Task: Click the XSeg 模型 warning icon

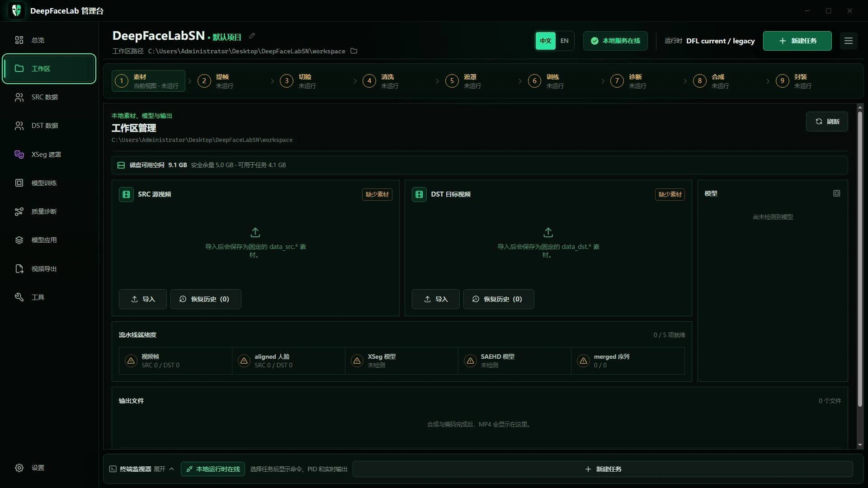Action: 357,361
